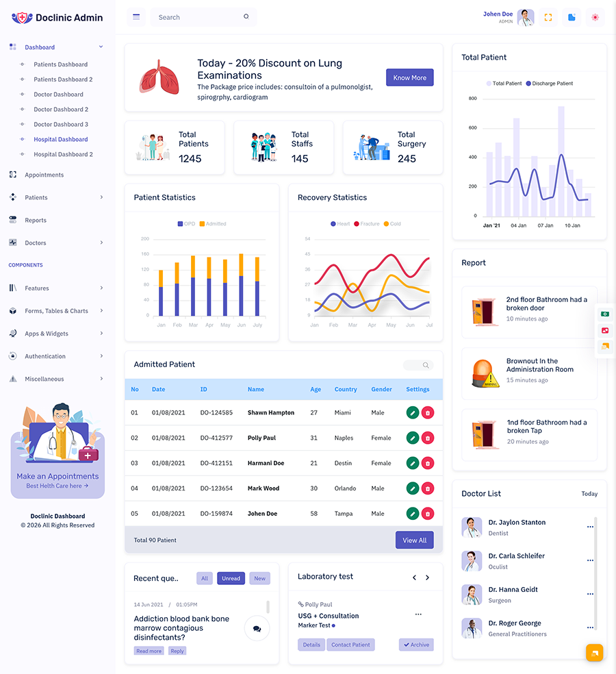This screenshot has height=674, width=616.
Task: Open Doctor Dashboard 3 in sidebar
Action: pyautogui.click(x=61, y=124)
